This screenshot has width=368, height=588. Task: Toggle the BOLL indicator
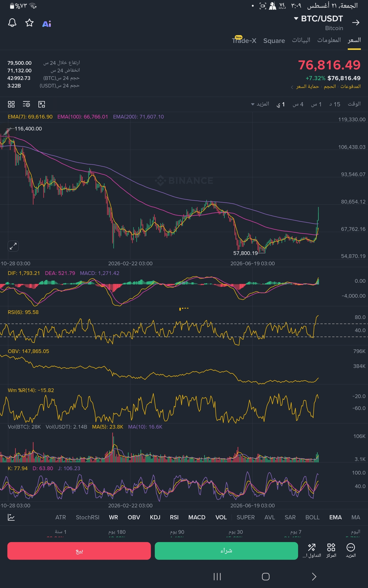pyautogui.click(x=312, y=517)
